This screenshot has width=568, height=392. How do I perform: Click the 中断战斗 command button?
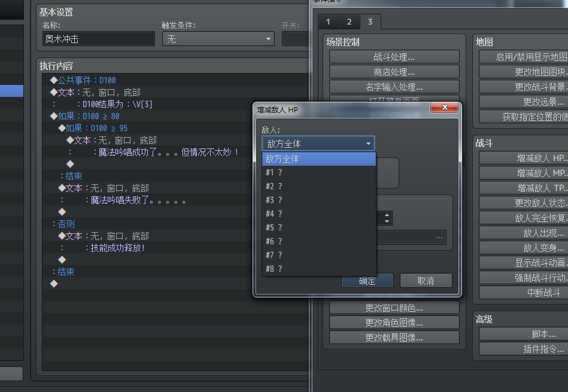click(x=524, y=293)
